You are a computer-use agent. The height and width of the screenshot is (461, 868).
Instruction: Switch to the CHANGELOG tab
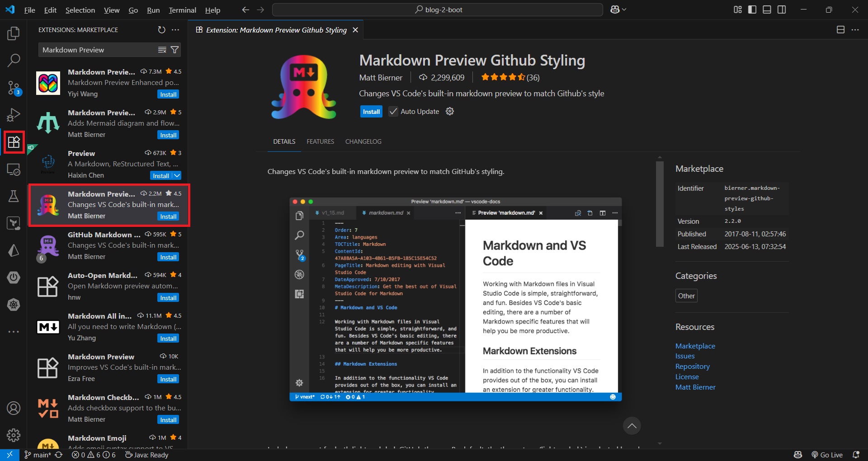coord(363,141)
